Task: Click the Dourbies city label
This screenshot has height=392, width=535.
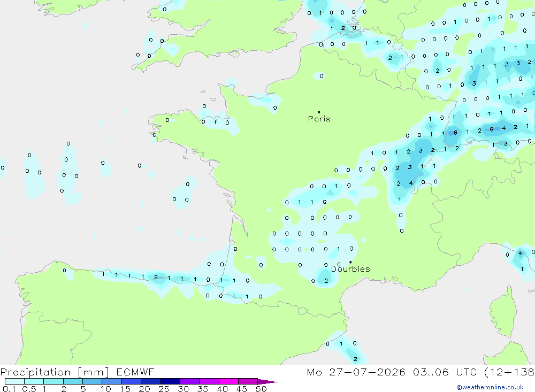Action: 350,269
